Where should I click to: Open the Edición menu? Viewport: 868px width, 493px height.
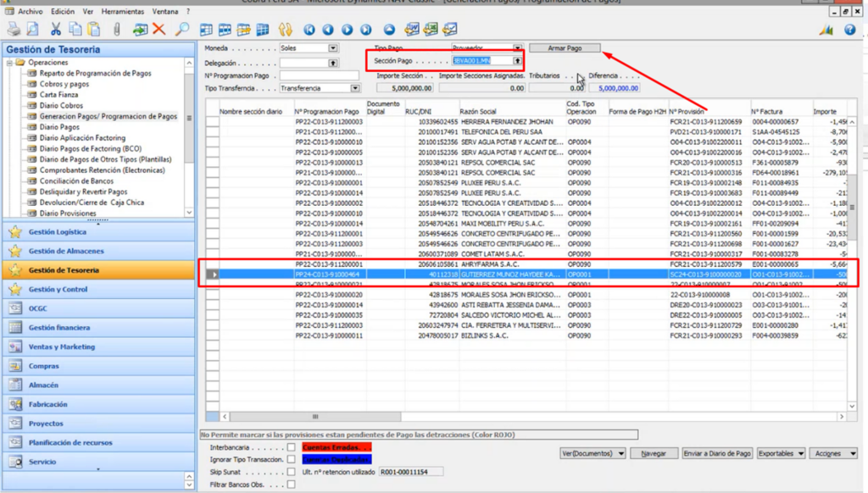[63, 11]
